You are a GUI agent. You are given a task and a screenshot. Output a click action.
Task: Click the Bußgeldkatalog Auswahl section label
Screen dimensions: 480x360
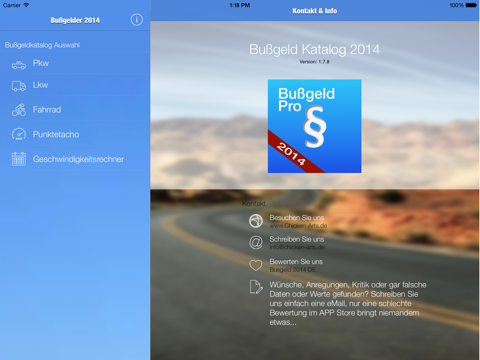[x=42, y=45]
